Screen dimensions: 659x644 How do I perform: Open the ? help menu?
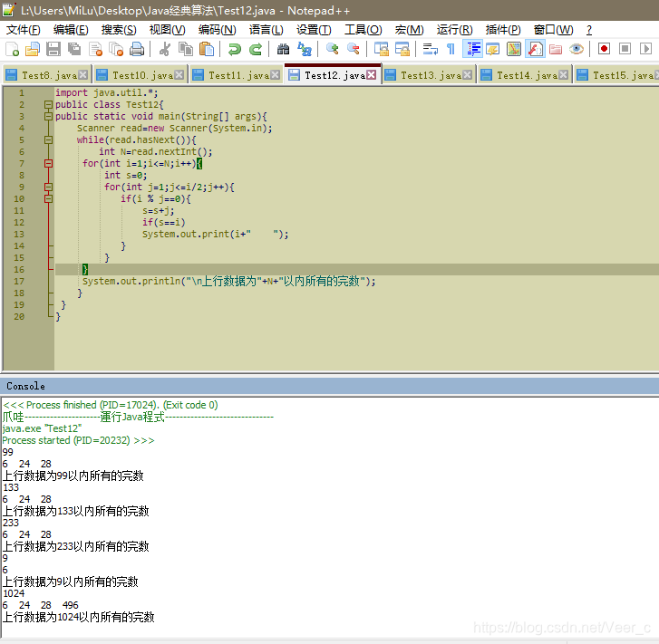pyautogui.click(x=589, y=30)
